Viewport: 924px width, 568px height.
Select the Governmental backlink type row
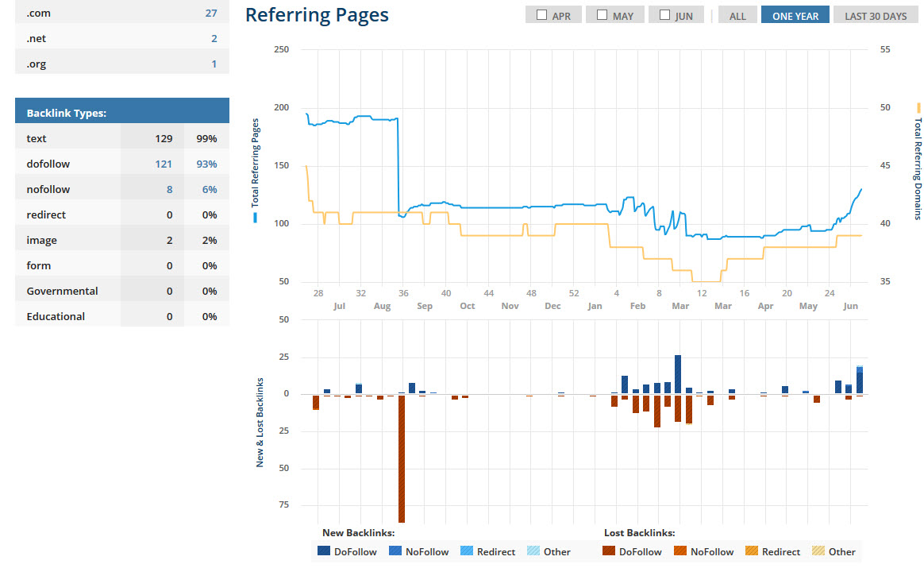tap(122, 291)
